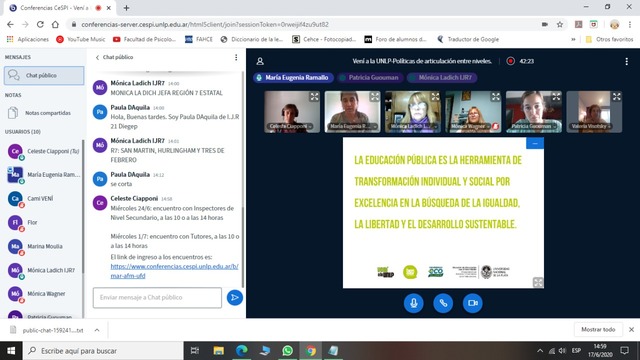Open the taskbar notification center

pyautogui.click(x=624, y=351)
